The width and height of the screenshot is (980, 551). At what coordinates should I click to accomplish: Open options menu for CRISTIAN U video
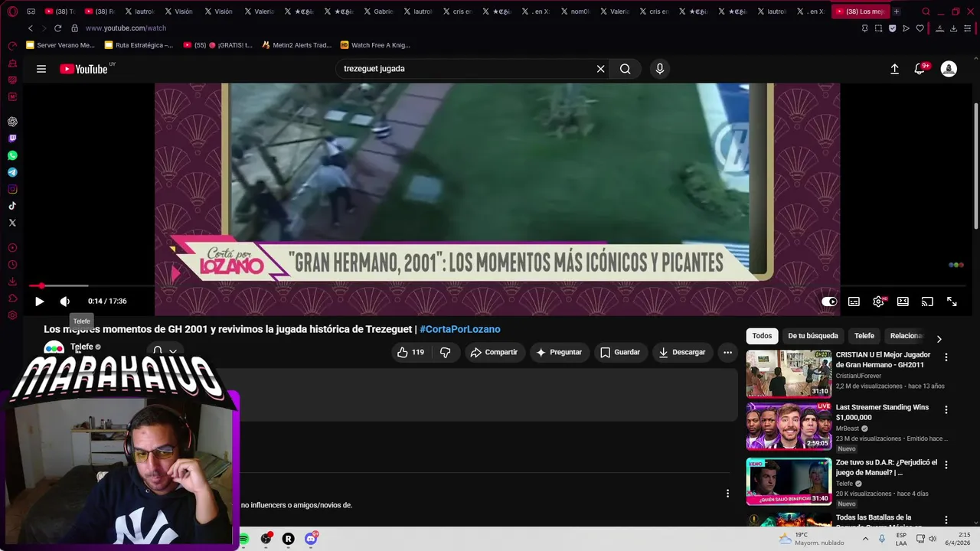click(946, 357)
